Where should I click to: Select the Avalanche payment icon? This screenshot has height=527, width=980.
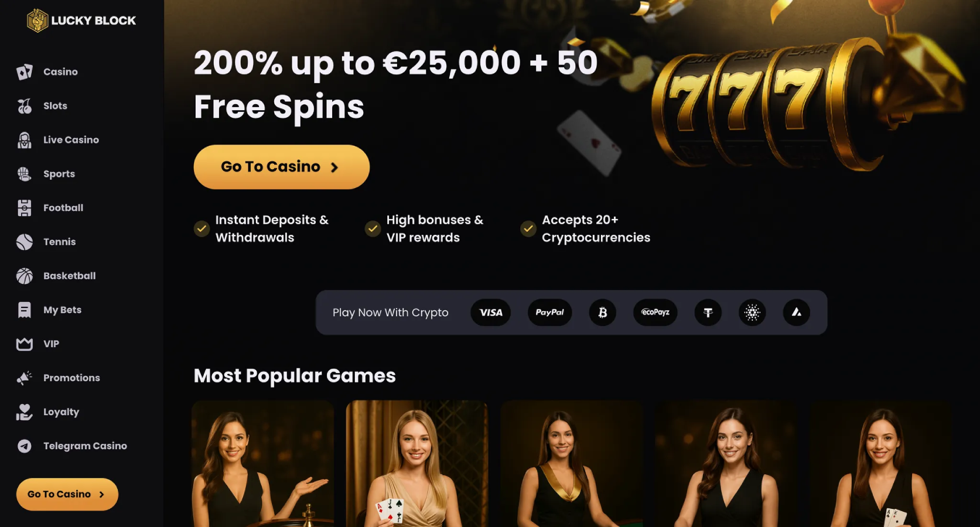pyautogui.click(x=797, y=313)
